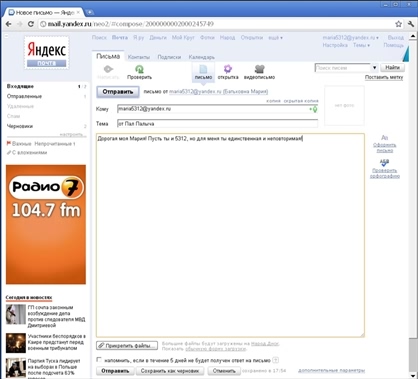Screen dimensions: 418x379
Task: Expand the Темы themes dropdown
Action: [361, 45]
